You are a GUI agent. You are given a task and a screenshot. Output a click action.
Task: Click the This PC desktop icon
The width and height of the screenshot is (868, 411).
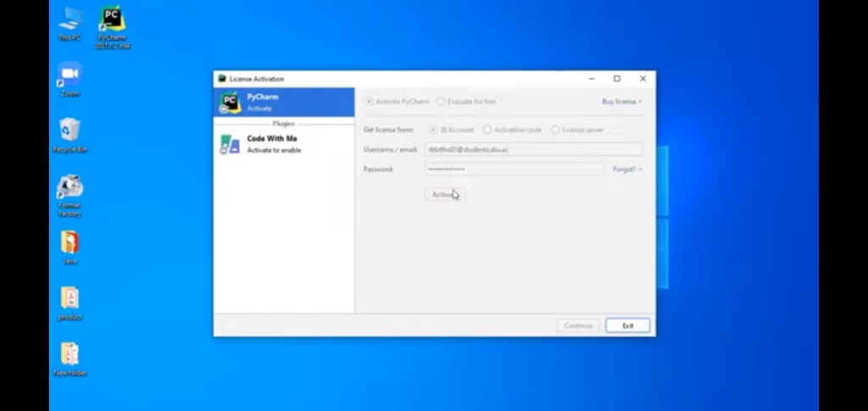[70, 19]
